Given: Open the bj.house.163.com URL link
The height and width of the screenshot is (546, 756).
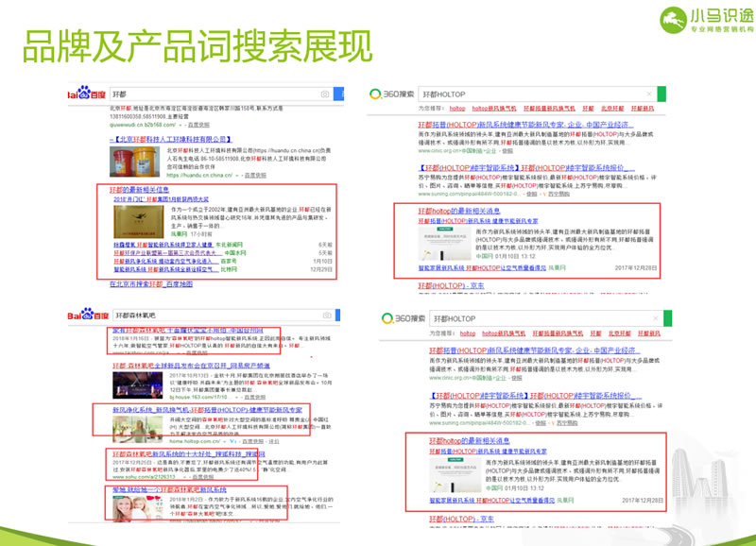Looking at the screenshot, I should pyautogui.click(x=199, y=397).
